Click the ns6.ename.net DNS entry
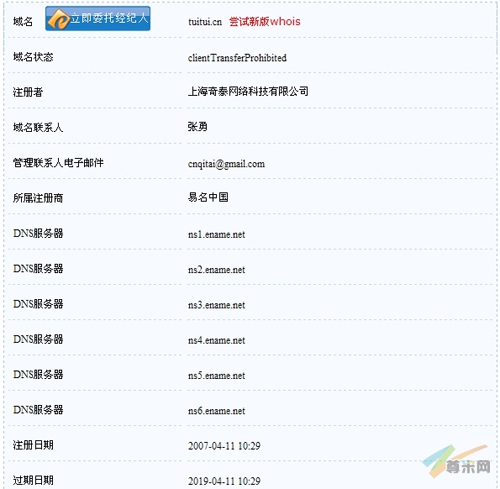Viewport: 500px width, 489px height. point(216,411)
